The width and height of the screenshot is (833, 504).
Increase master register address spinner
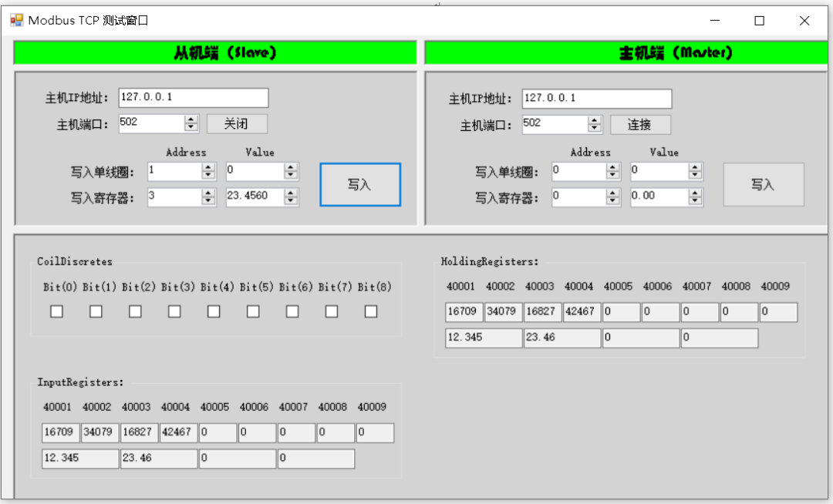[x=612, y=193]
